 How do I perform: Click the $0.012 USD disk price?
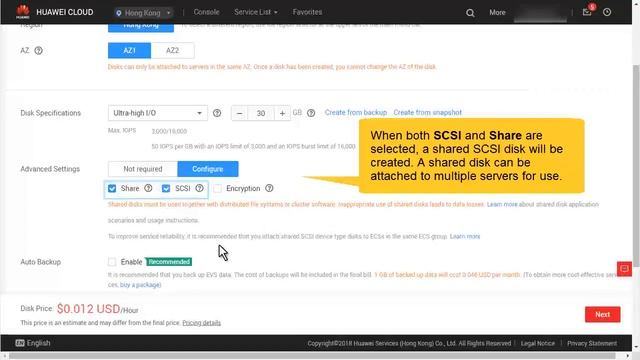pyautogui.click(x=89, y=309)
